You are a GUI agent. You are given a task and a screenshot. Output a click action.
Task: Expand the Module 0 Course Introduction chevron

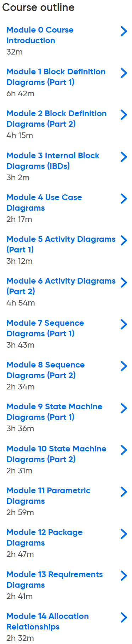click(x=124, y=31)
